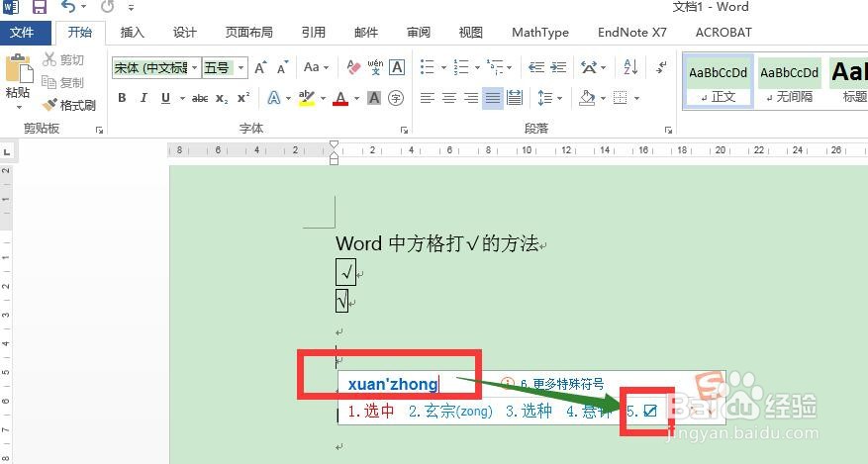Open the MathType tab
The width and height of the screenshot is (868, 464).
(540, 33)
